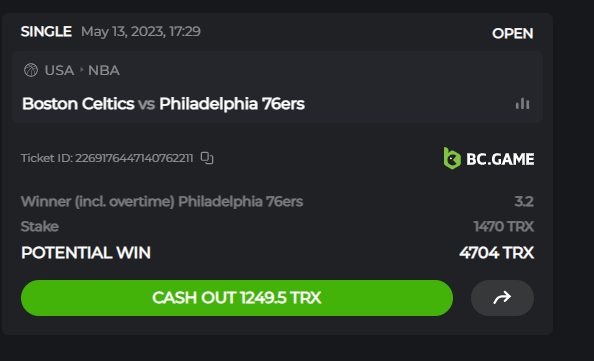Click the bet date May 13, 2023, 17:29
The width and height of the screenshot is (594, 361).
click(141, 31)
